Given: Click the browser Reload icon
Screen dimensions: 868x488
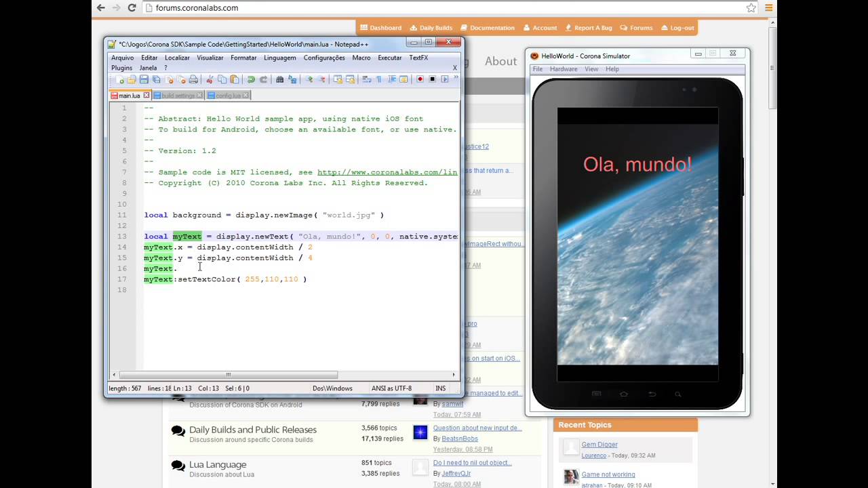Looking at the screenshot, I should (132, 8).
